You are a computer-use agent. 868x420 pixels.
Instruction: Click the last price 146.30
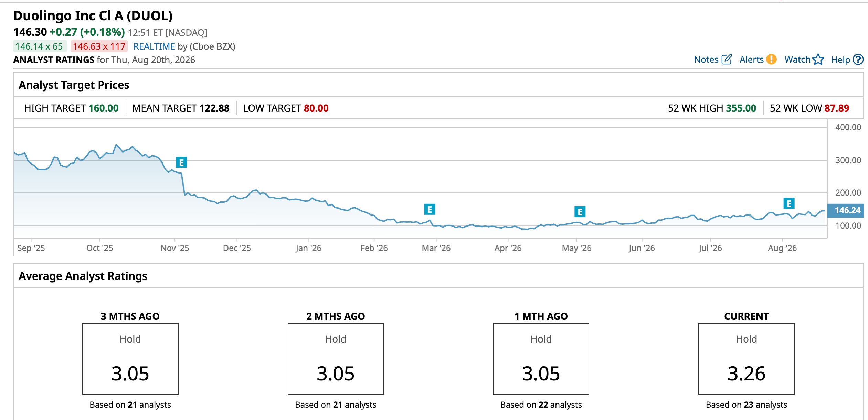coord(30,32)
